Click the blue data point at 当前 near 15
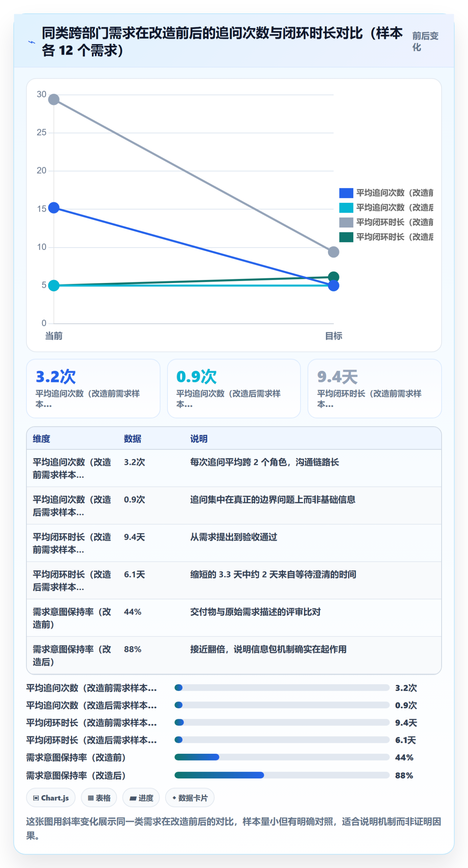Screen dimensions: 468x868 tap(54, 208)
